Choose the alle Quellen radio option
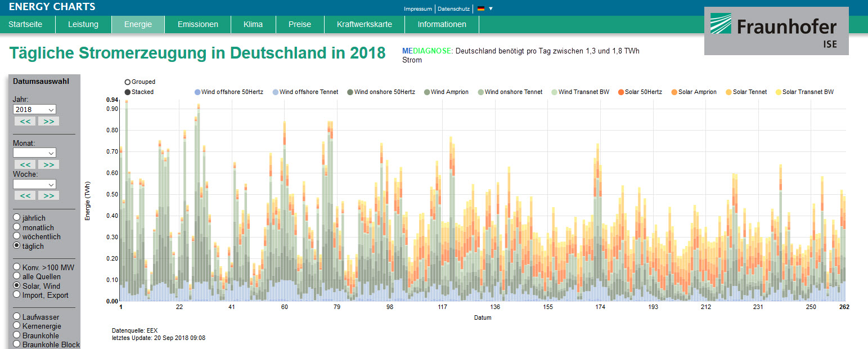Viewport: 868px width, 349px height. tap(17, 276)
